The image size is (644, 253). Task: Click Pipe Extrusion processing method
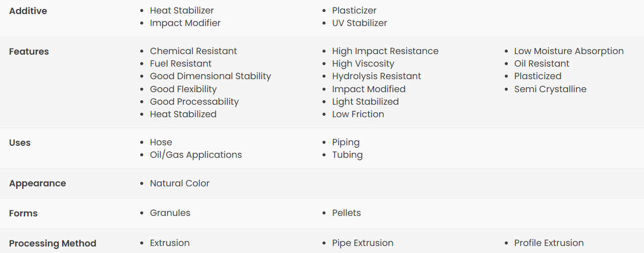tap(363, 243)
